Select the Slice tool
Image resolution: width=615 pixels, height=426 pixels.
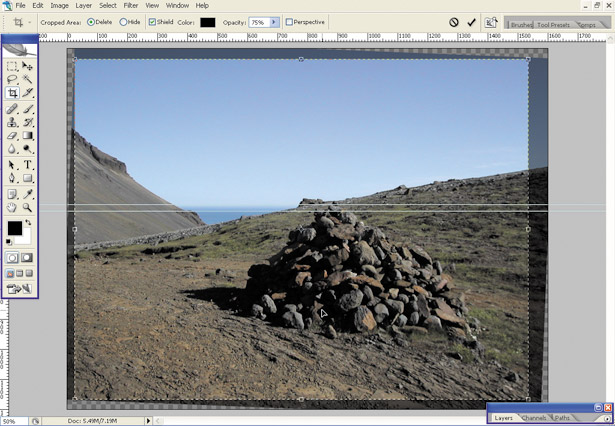[27, 93]
